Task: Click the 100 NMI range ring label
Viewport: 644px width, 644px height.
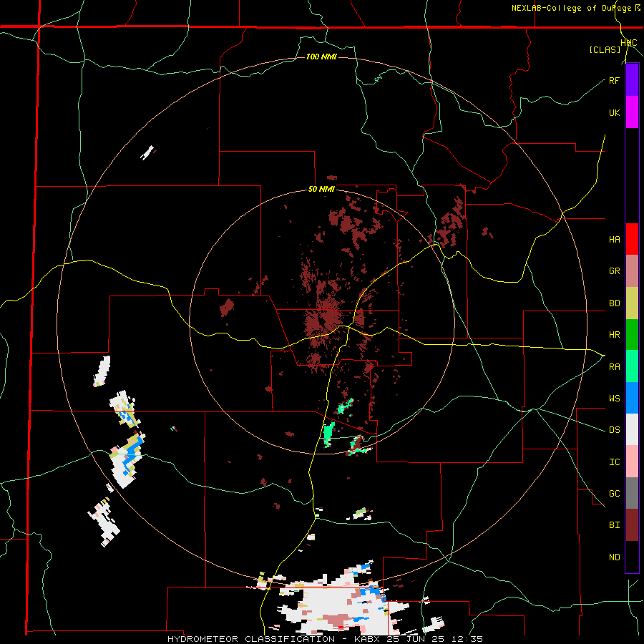Action: [321, 57]
